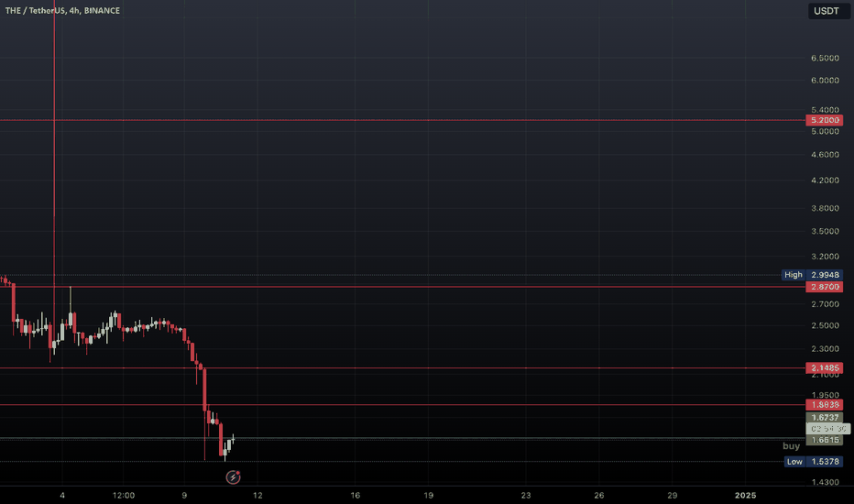The image size is (854, 504).
Task: Click the 2.7000 price axis tick
Action: [825, 304]
